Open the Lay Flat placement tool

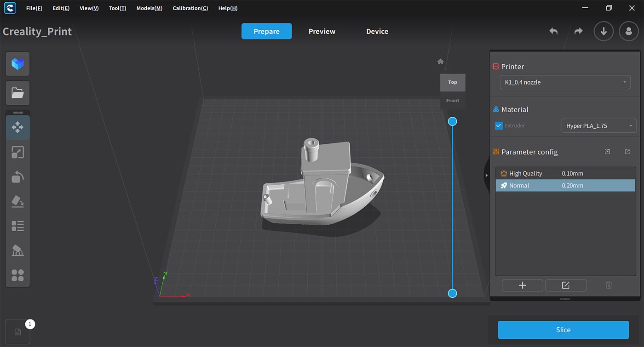tap(17, 201)
